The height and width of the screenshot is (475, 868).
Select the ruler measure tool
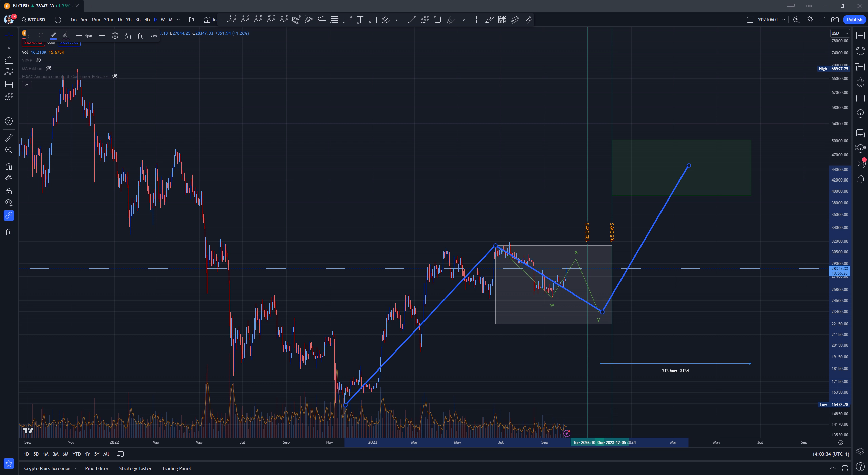[x=9, y=137]
